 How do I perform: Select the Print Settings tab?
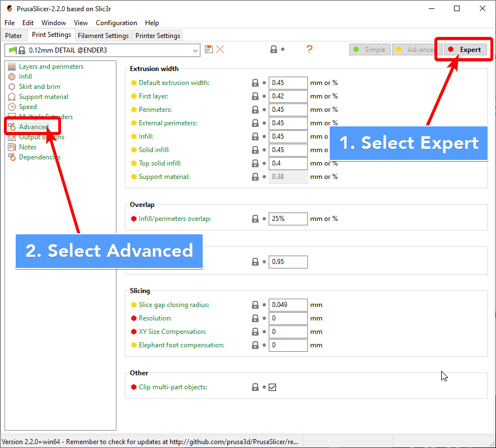tap(52, 35)
